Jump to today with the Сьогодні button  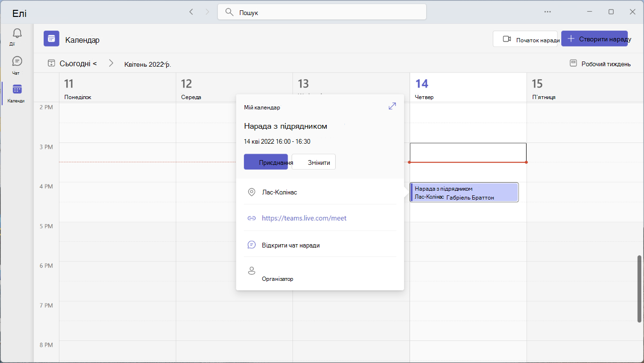72,63
